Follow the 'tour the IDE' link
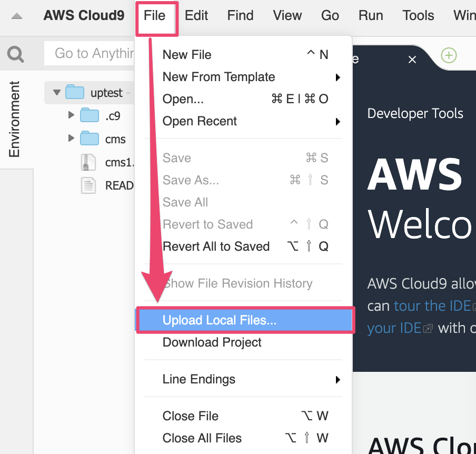The image size is (476, 454). coord(432,306)
